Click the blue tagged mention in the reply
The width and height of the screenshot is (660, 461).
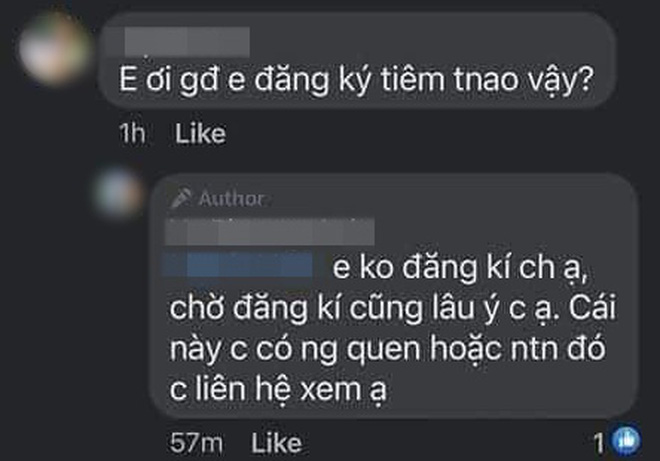pos(237,265)
